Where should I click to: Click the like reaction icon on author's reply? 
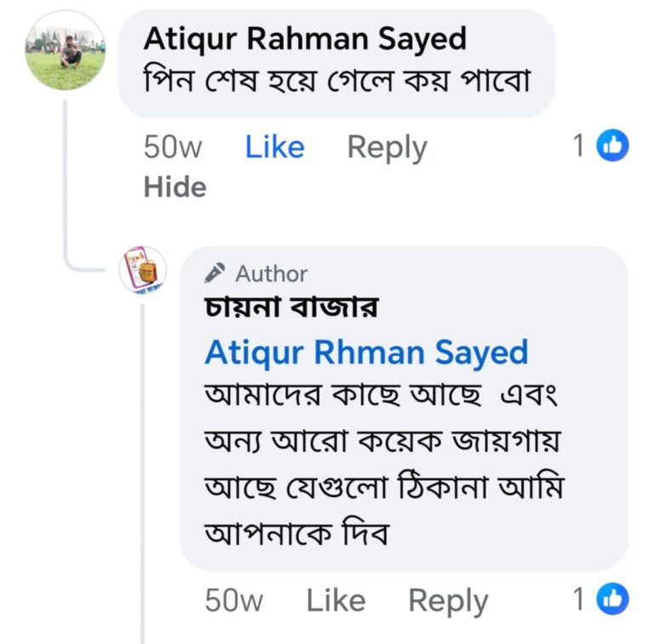[612, 599]
